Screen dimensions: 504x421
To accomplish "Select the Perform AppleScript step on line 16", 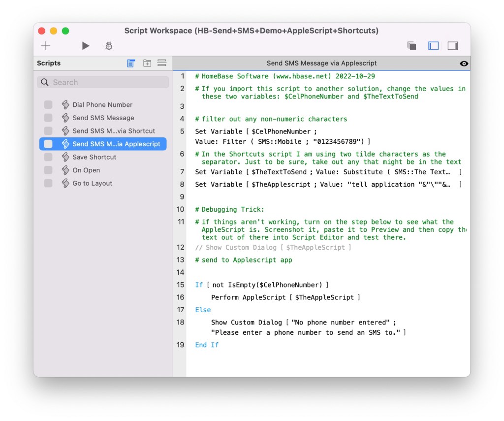I will point(285,297).
